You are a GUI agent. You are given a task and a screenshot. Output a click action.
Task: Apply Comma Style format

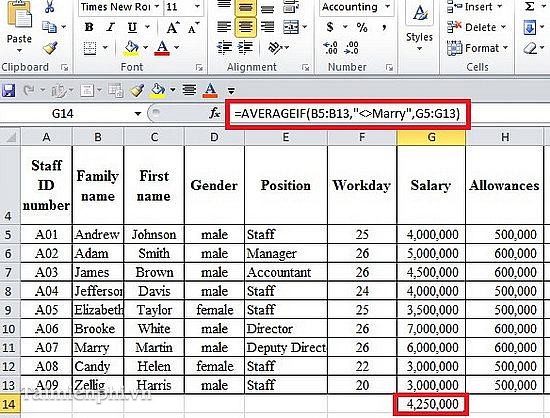click(x=384, y=27)
